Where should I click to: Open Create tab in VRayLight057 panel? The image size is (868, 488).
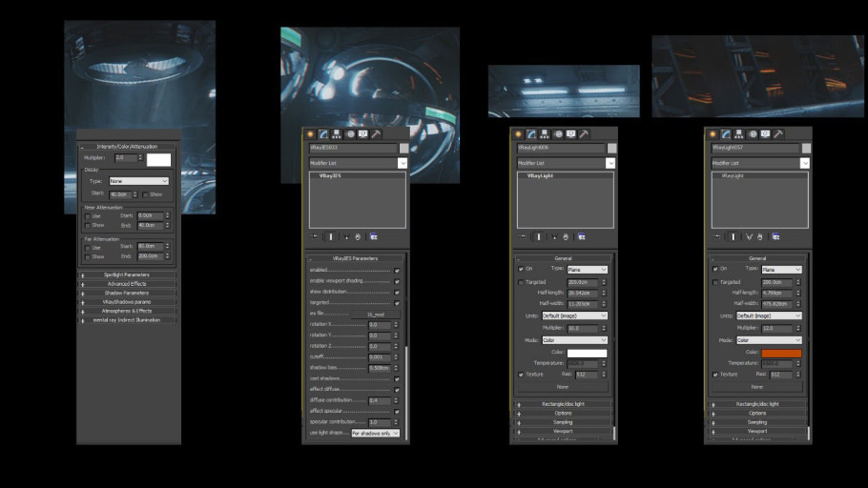point(713,133)
